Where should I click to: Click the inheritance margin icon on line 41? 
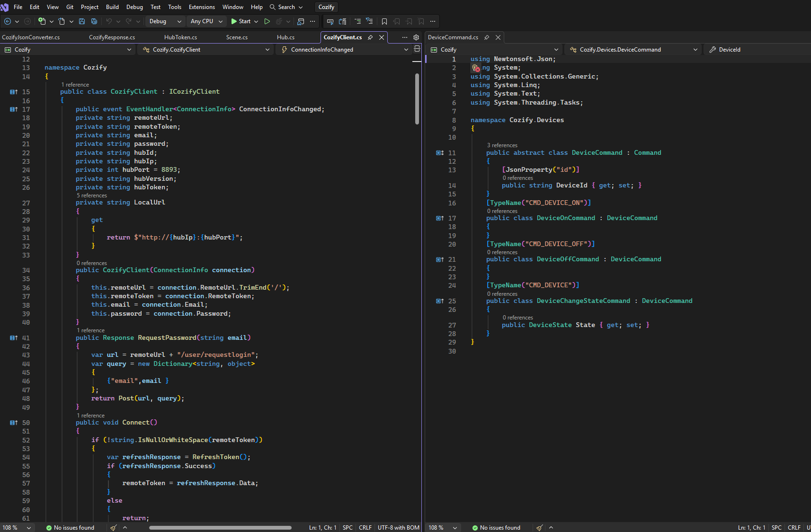click(x=14, y=338)
